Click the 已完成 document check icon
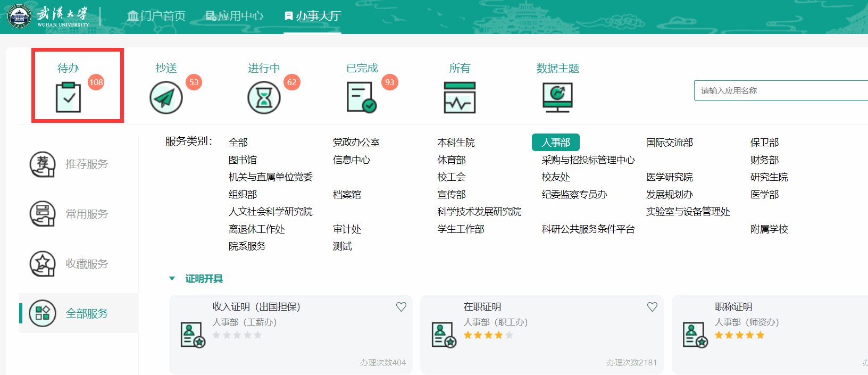The height and width of the screenshot is (375, 868). click(361, 97)
